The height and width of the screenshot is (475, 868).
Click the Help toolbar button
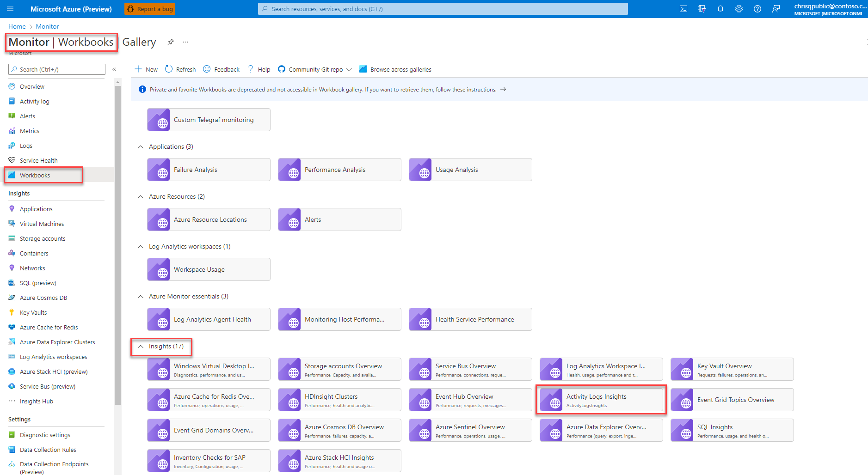click(259, 69)
